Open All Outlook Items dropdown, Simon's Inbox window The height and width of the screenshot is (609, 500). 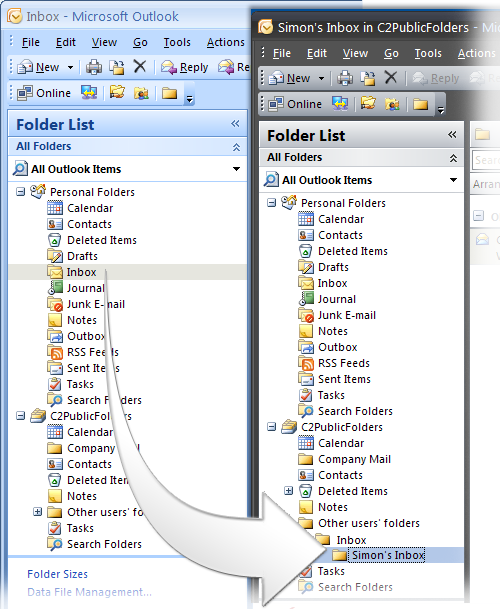coord(453,180)
